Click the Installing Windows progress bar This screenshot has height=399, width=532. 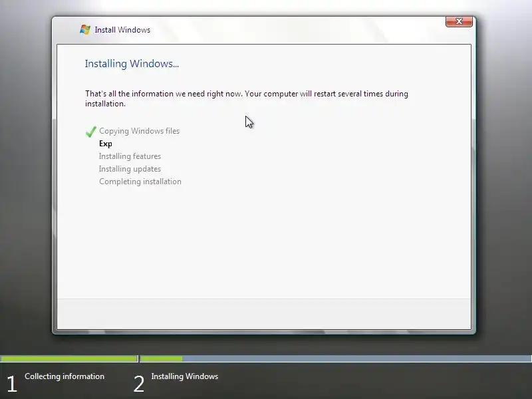336,358
